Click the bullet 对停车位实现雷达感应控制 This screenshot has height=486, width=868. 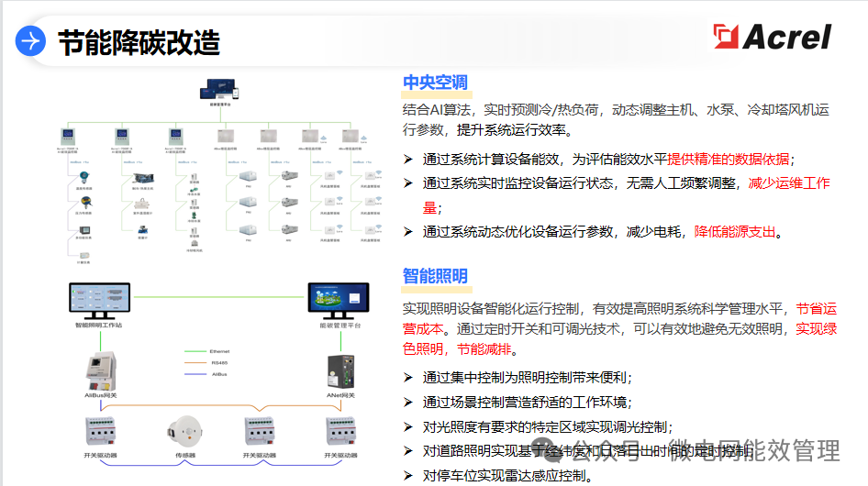[498, 476]
